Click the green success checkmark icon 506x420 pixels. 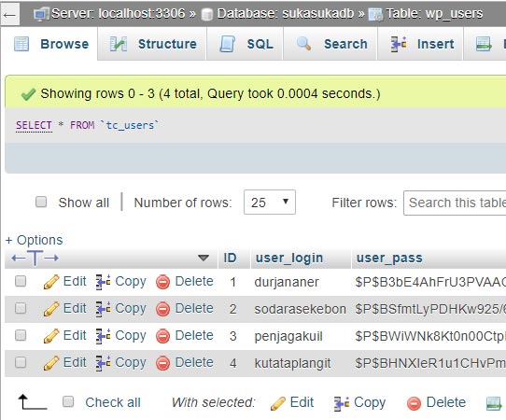28,94
